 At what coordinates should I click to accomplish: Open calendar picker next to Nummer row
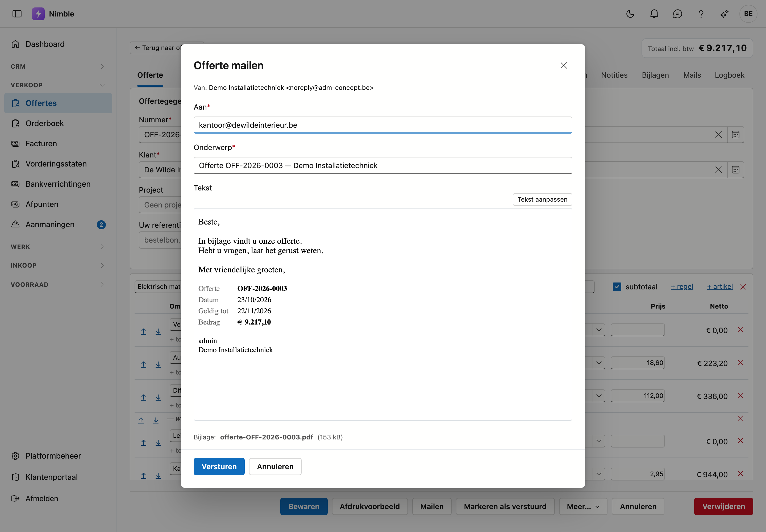735,135
